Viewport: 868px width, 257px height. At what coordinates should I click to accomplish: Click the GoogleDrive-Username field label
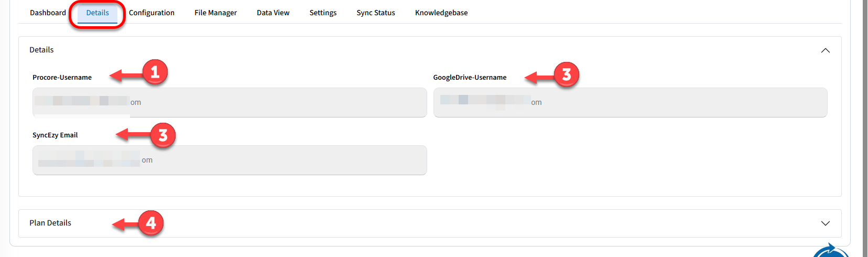(x=470, y=77)
